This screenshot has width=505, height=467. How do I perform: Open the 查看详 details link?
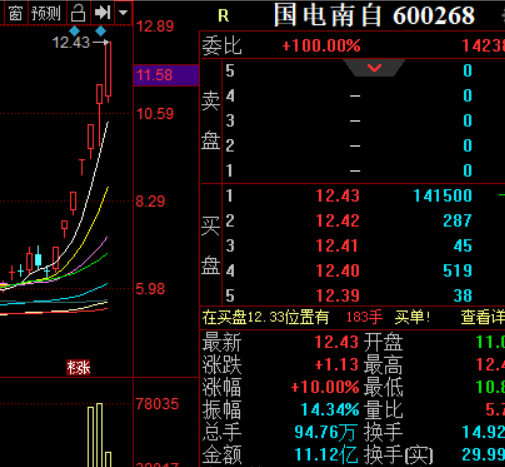pyautogui.click(x=483, y=317)
